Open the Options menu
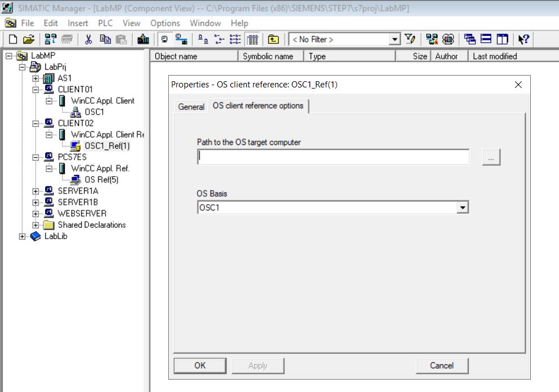This screenshot has height=392, width=559. (x=165, y=23)
